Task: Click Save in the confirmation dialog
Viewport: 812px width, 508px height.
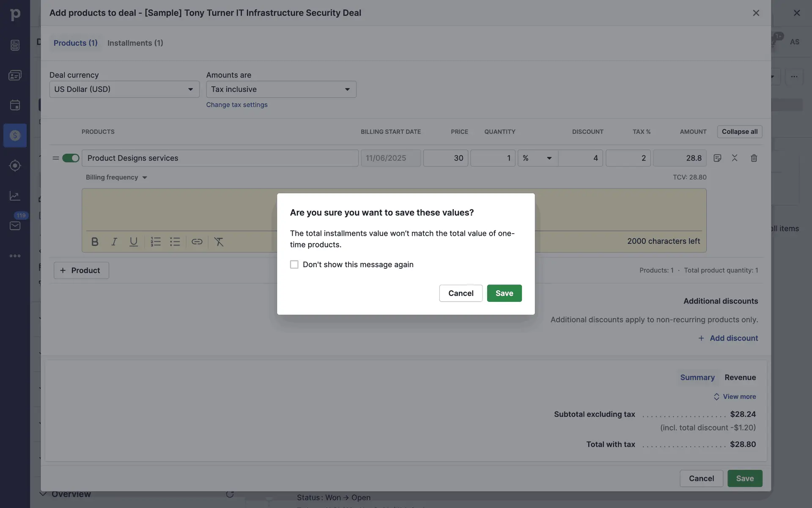Action: [x=504, y=293]
